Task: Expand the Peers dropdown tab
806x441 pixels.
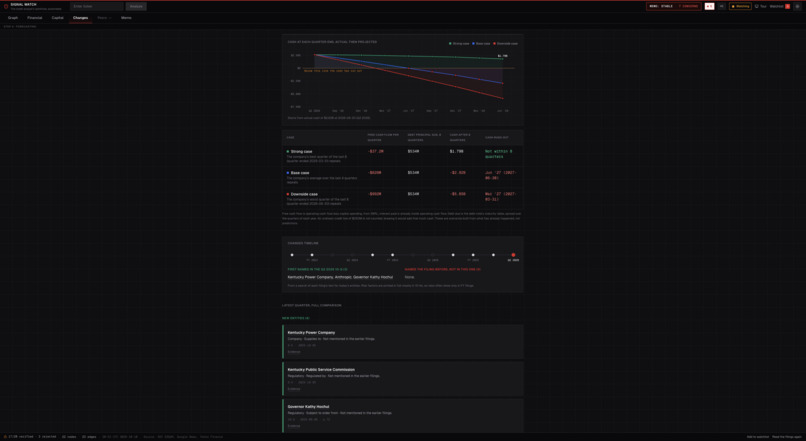Action: coord(104,17)
